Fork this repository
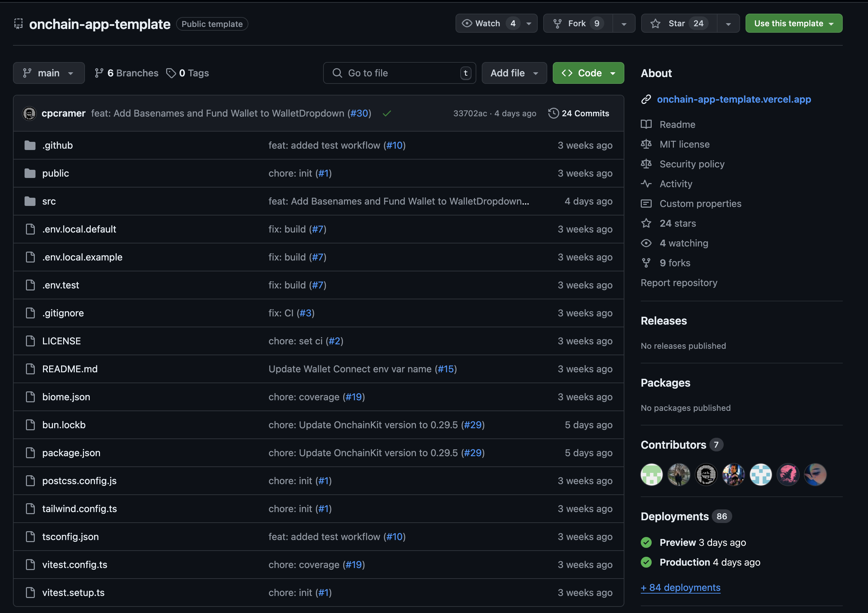This screenshot has width=868, height=613. (x=578, y=24)
